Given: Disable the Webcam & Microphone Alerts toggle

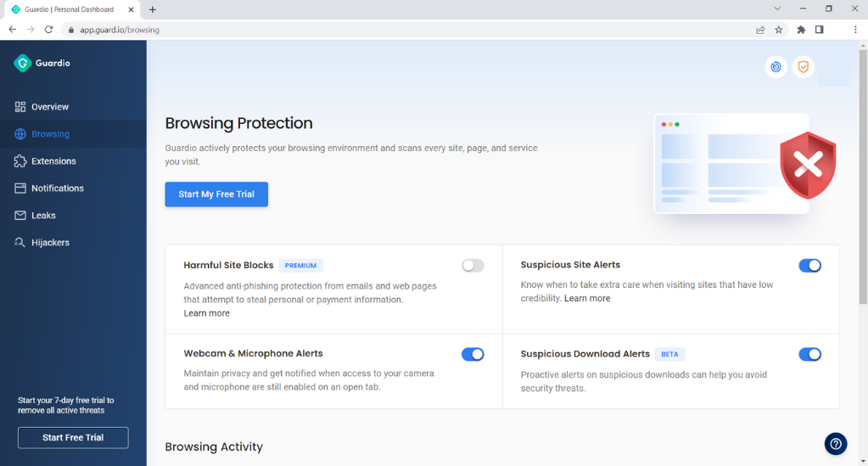Looking at the screenshot, I should [x=473, y=354].
